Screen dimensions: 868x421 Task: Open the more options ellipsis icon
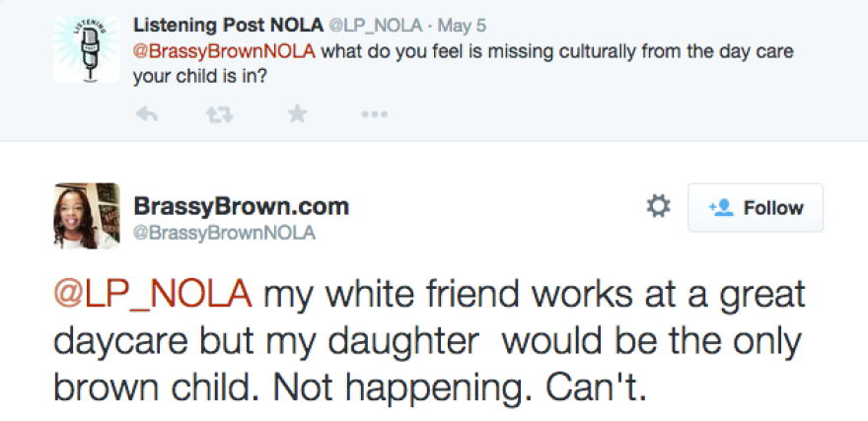[x=374, y=114]
